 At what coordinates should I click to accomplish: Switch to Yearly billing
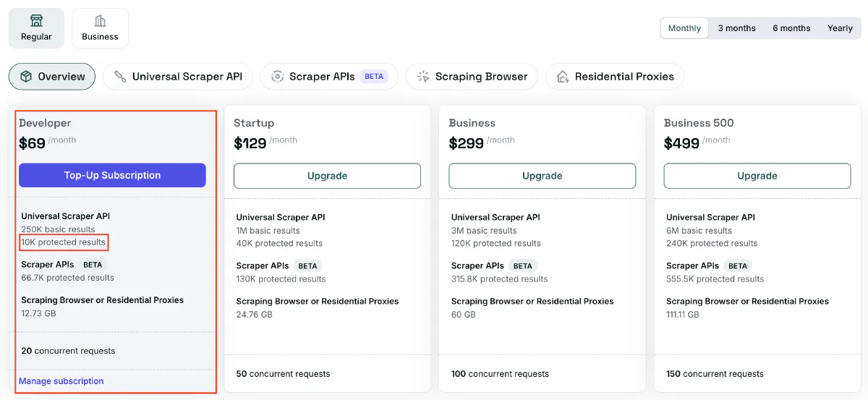coord(840,28)
